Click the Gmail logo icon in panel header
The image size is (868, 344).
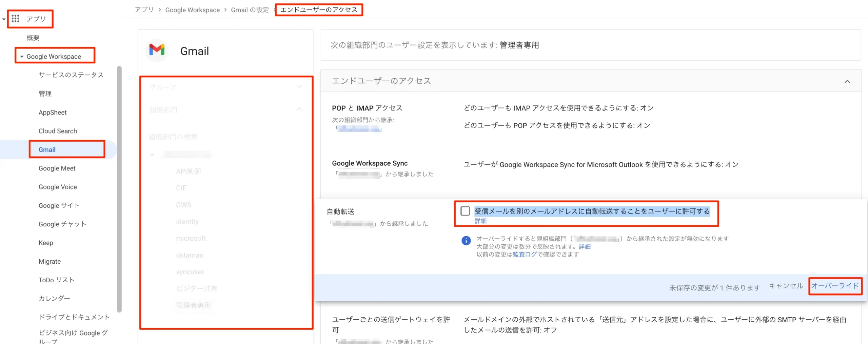point(157,50)
